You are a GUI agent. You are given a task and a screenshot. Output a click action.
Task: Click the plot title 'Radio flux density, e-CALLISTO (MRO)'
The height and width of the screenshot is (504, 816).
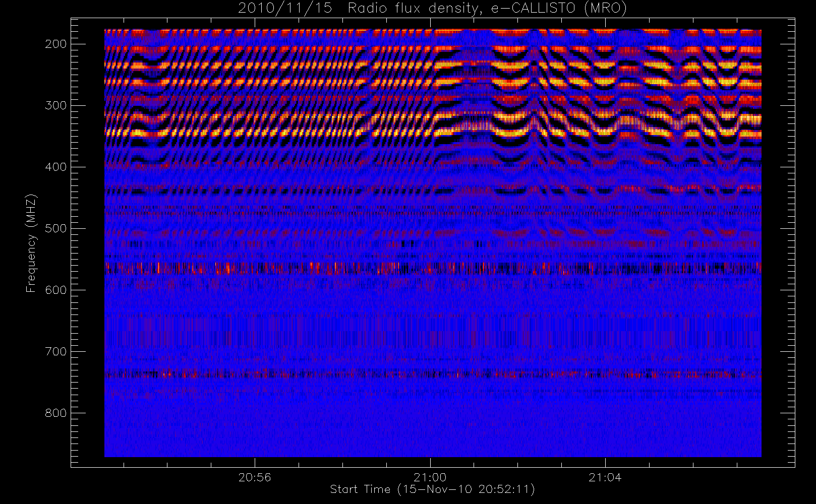tap(487, 9)
